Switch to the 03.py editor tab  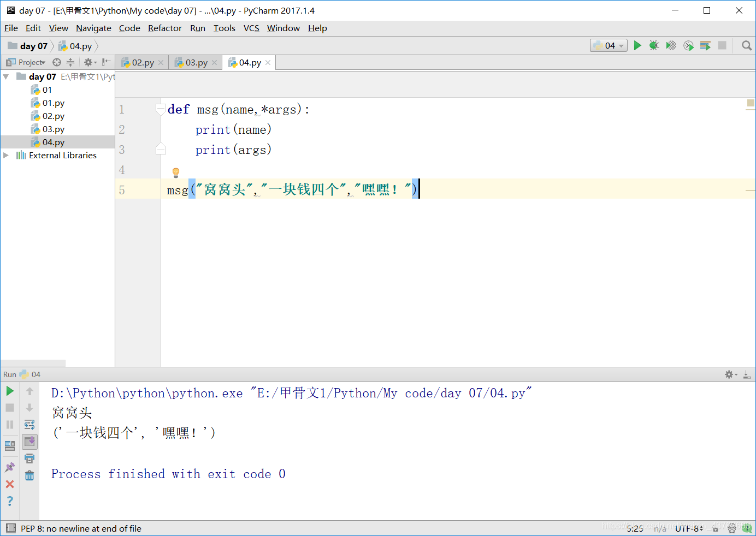click(196, 63)
